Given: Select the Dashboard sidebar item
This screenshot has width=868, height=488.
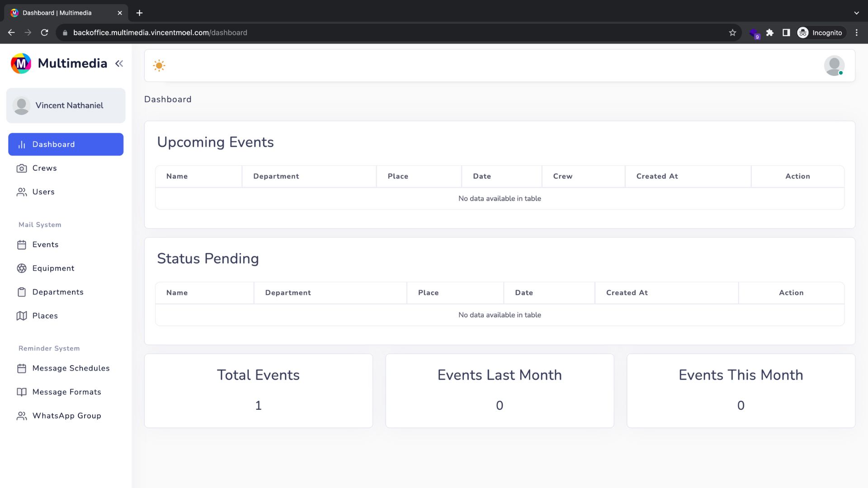Looking at the screenshot, I should click(x=66, y=145).
